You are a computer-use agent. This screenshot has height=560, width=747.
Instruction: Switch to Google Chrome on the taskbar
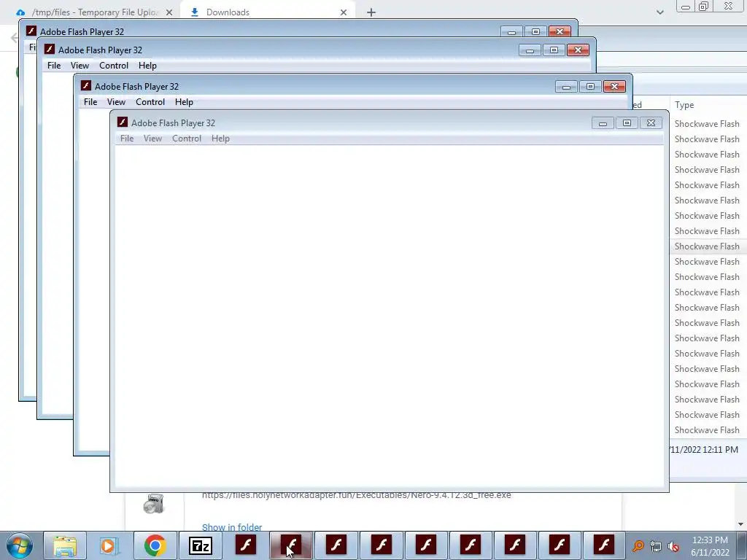click(x=155, y=545)
